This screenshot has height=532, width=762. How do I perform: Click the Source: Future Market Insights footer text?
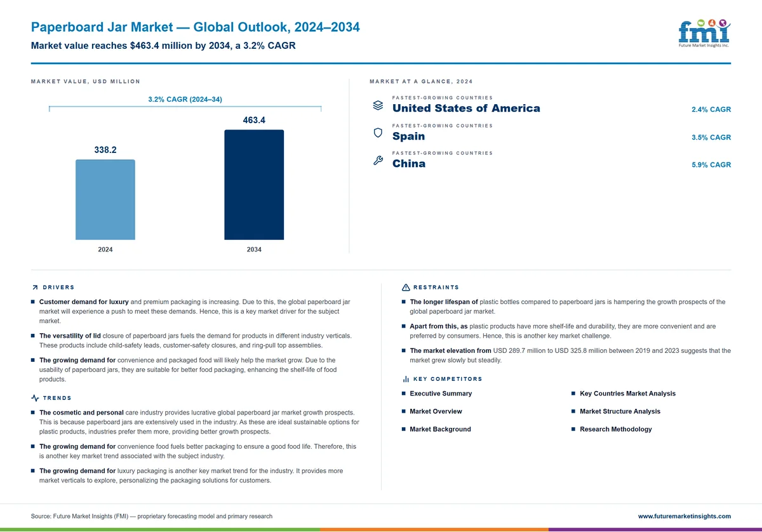(152, 516)
